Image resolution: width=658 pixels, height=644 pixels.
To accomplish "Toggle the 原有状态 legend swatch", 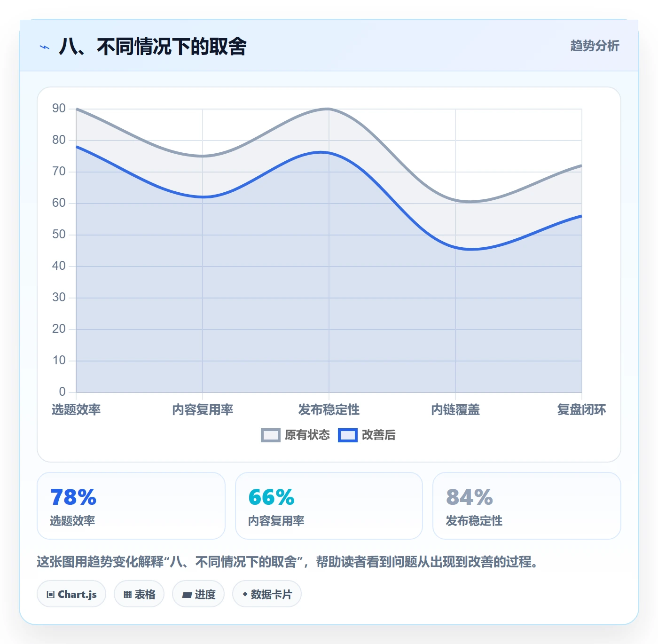I will point(271,435).
